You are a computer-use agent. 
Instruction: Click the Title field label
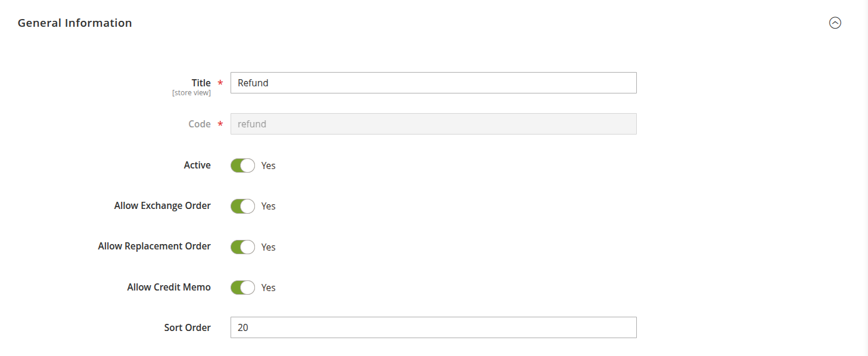tap(201, 83)
